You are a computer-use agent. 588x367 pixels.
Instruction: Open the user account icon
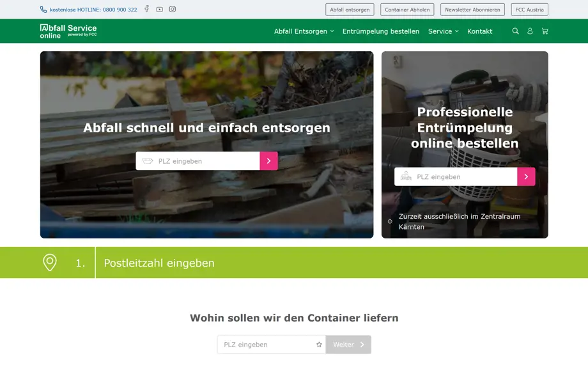530,31
